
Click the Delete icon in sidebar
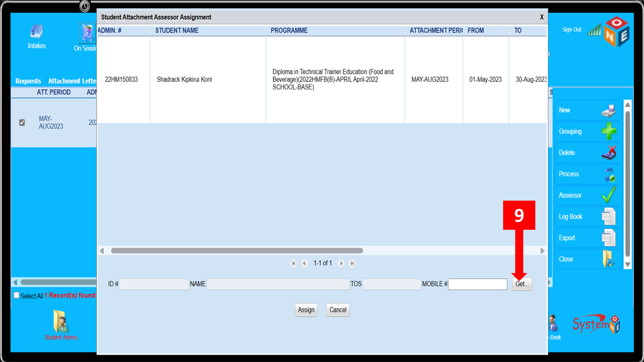point(608,153)
